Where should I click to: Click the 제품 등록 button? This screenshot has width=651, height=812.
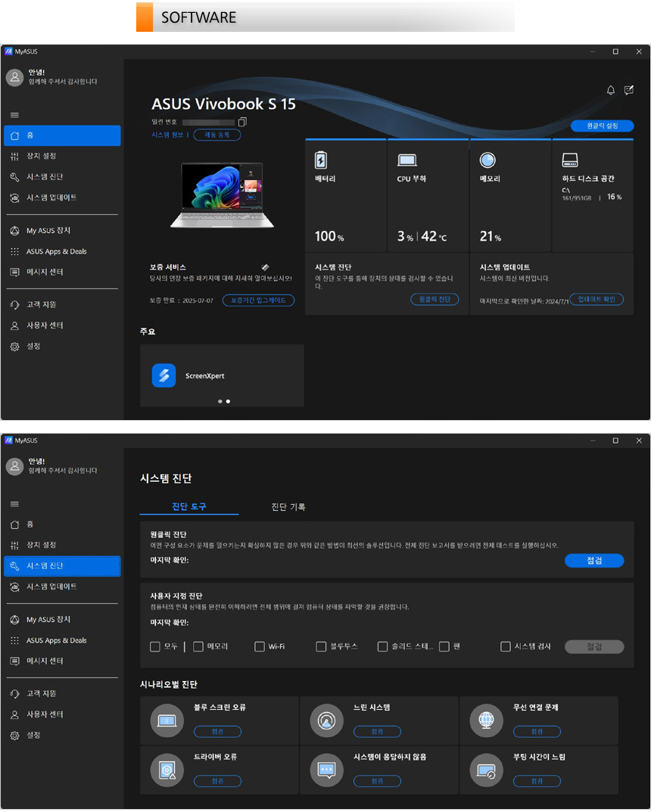coord(217,135)
